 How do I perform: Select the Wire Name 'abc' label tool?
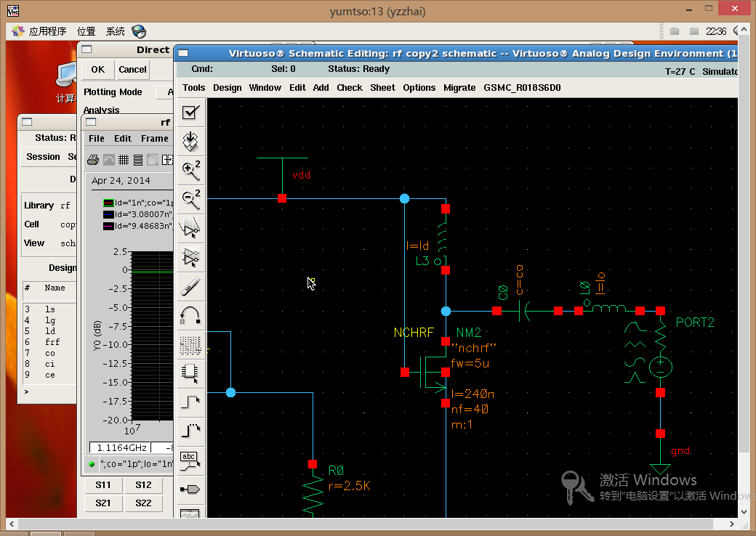190,459
